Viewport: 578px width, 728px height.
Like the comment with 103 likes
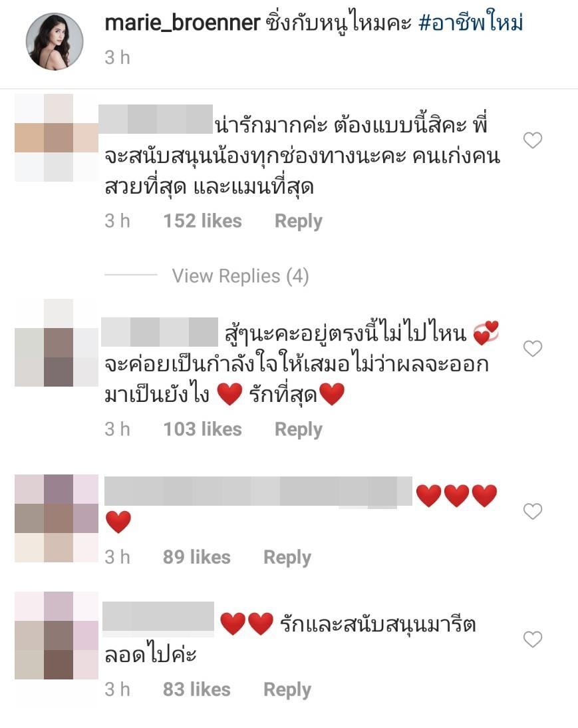[533, 349]
